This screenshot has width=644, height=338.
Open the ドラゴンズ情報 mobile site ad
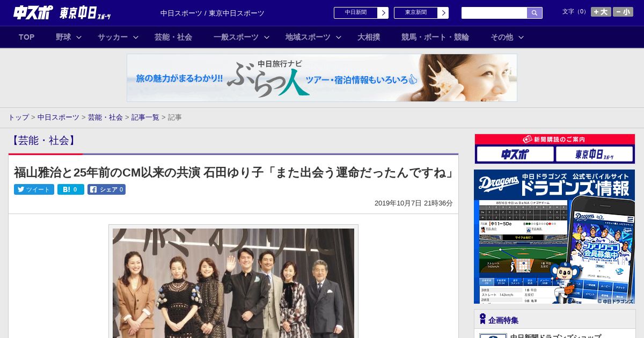pos(554,237)
